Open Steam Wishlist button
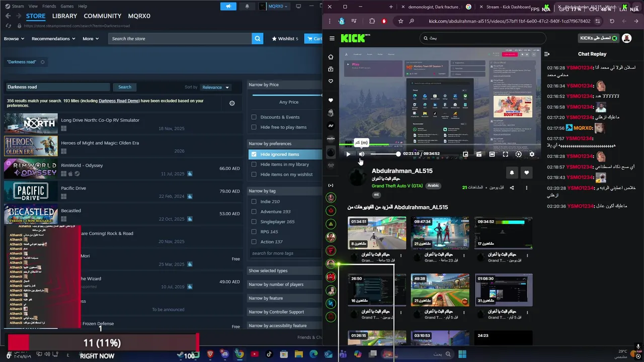644x362 pixels. 285,39
